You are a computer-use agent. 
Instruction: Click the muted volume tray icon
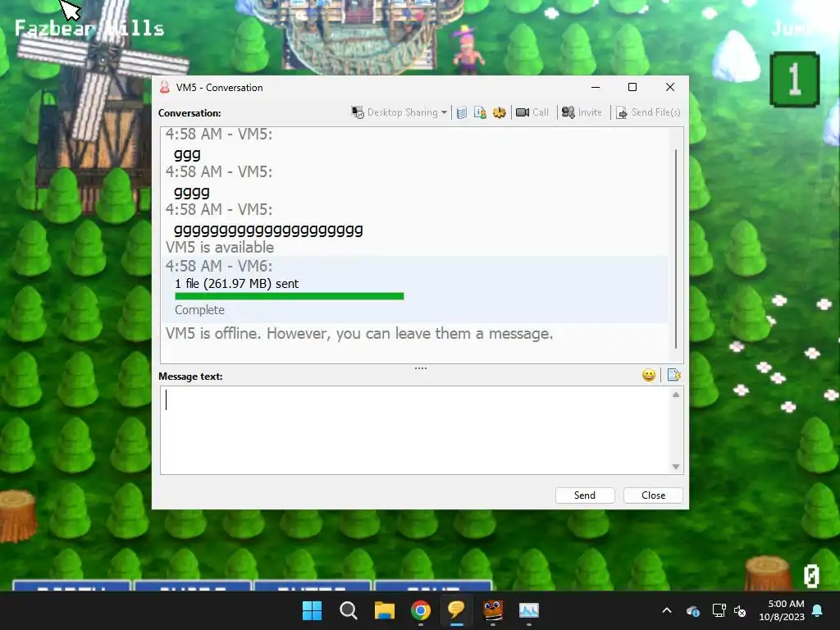pyautogui.click(x=740, y=610)
